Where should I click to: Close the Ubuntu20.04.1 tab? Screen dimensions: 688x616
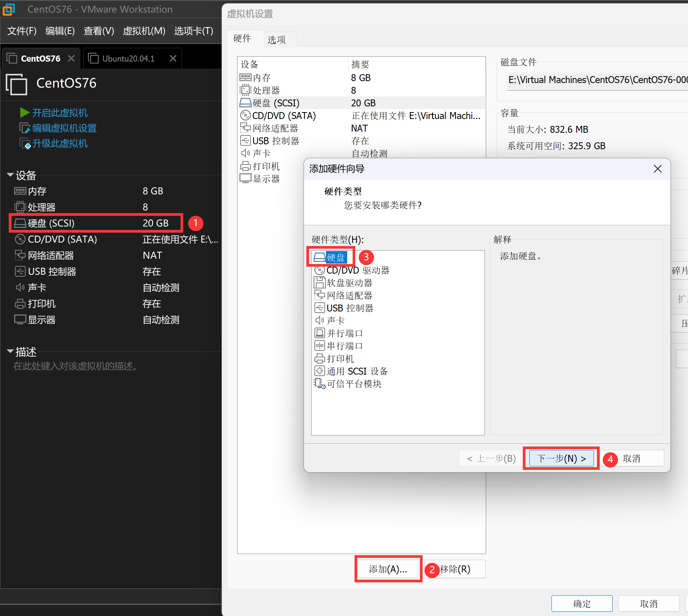(x=173, y=58)
